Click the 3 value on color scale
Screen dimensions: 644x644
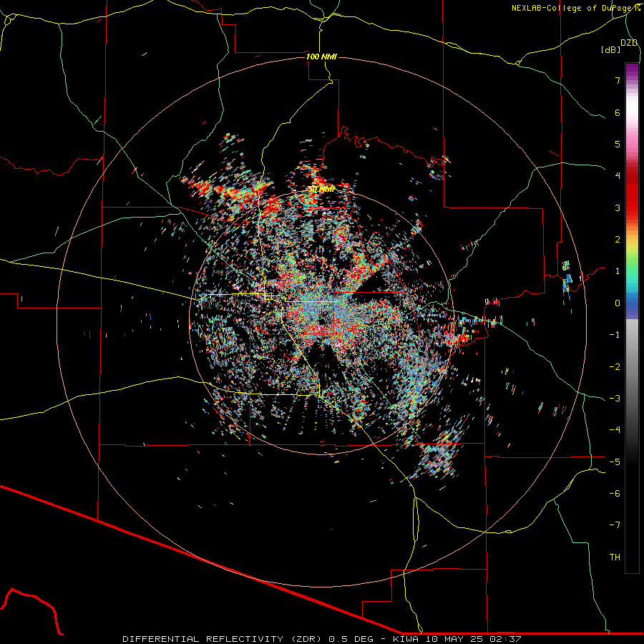(x=618, y=208)
